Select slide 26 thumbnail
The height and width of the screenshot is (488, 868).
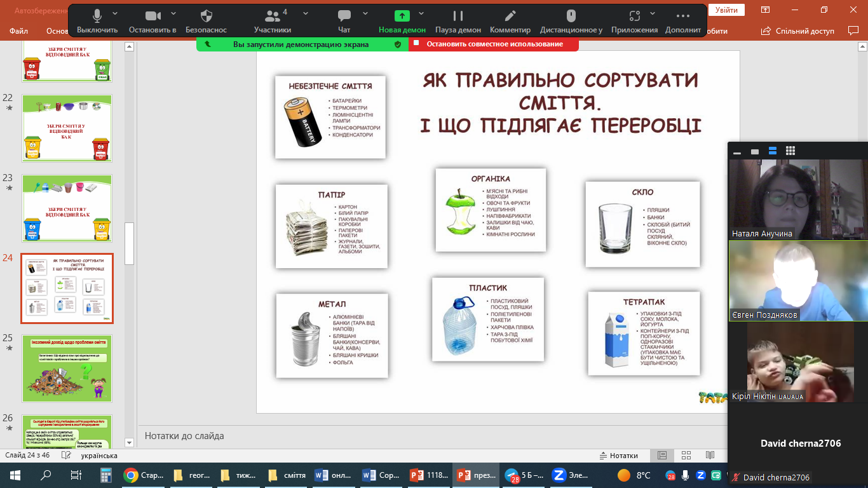pyautogui.click(x=67, y=431)
